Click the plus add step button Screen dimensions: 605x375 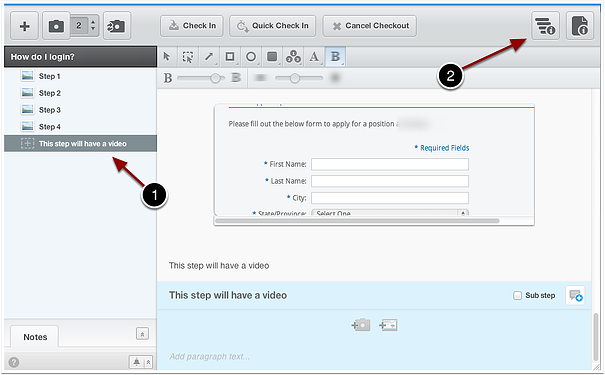tap(24, 26)
